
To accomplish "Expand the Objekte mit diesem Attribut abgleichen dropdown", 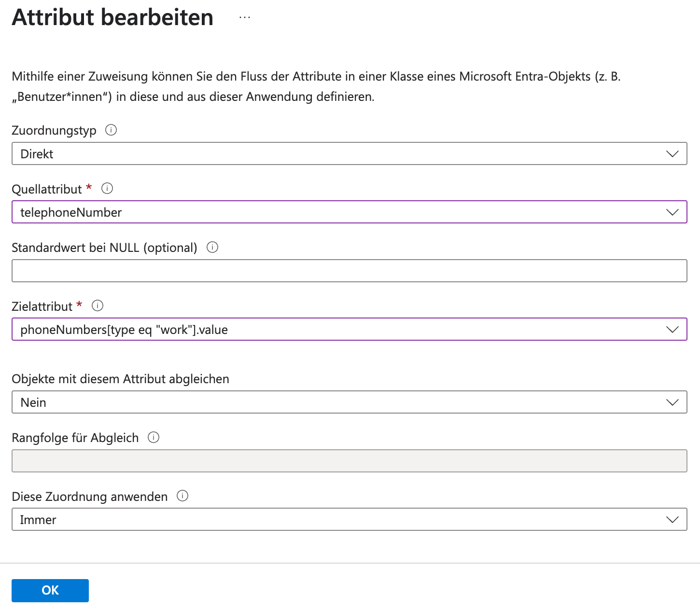I will (338, 402).
